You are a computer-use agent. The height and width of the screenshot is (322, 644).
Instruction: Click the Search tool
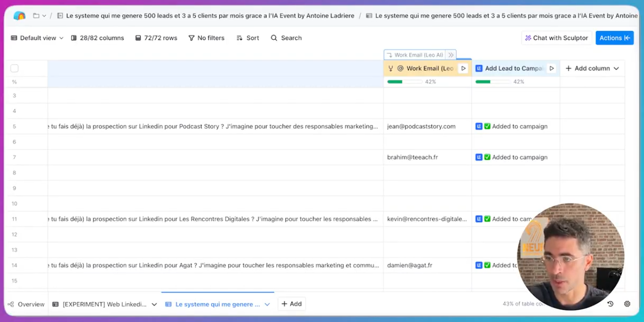pyautogui.click(x=286, y=38)
